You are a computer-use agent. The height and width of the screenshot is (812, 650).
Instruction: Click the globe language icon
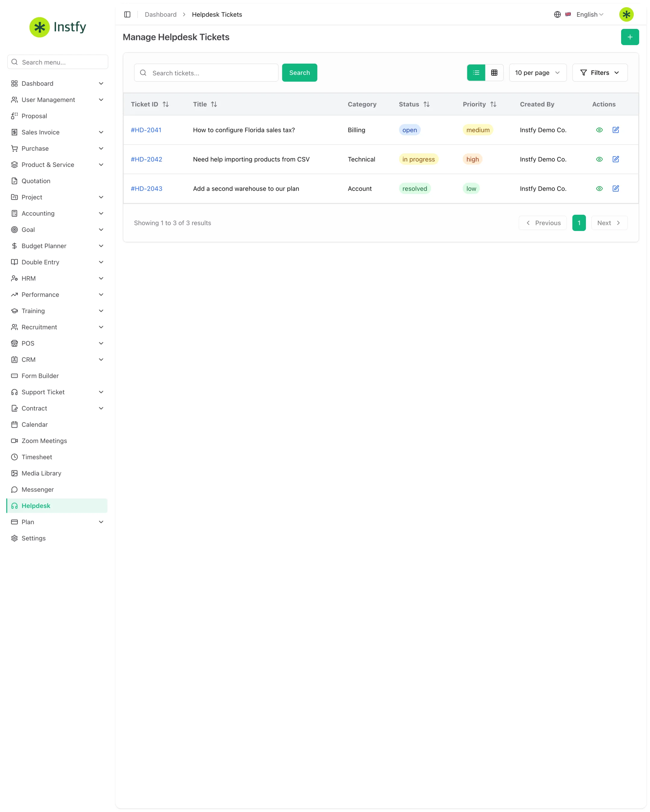point(557,14)
